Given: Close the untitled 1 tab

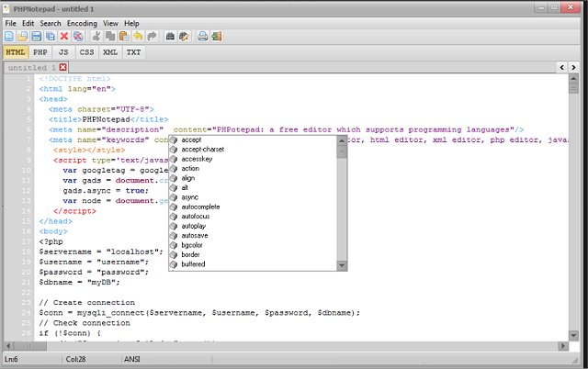Looking at the screenshot, I should tap(62, 68).
